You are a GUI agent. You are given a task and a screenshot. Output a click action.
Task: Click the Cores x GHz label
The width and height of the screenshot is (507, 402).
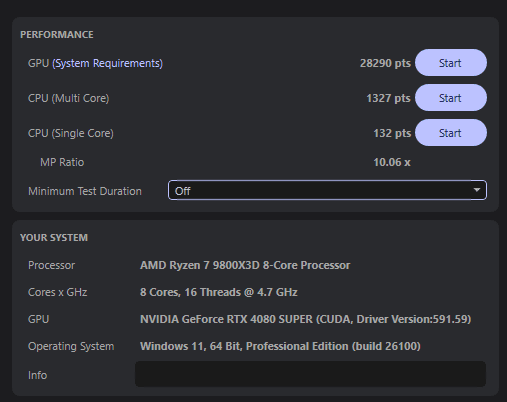pos(57,292)
